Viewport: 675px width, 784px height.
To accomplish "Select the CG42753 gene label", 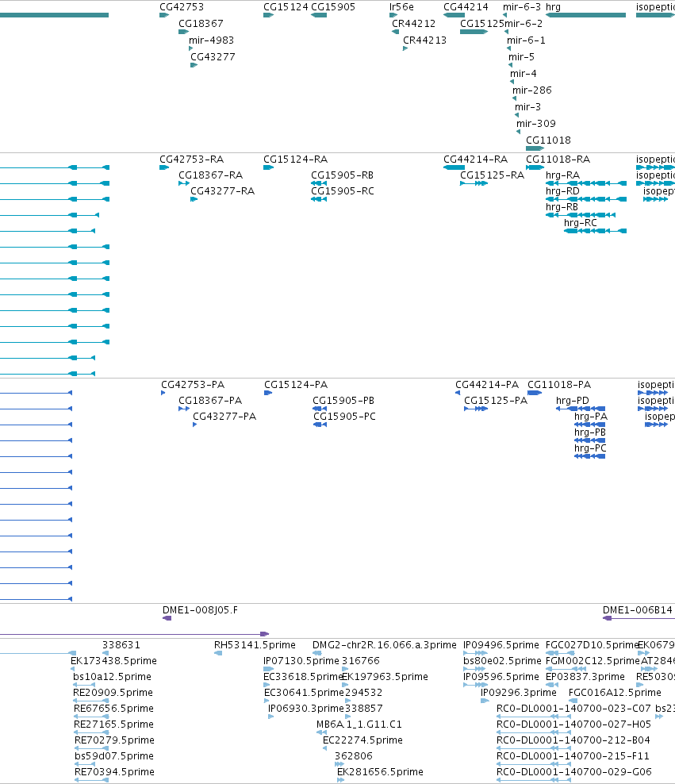I will pyautogui.click(x=182, y=7).
